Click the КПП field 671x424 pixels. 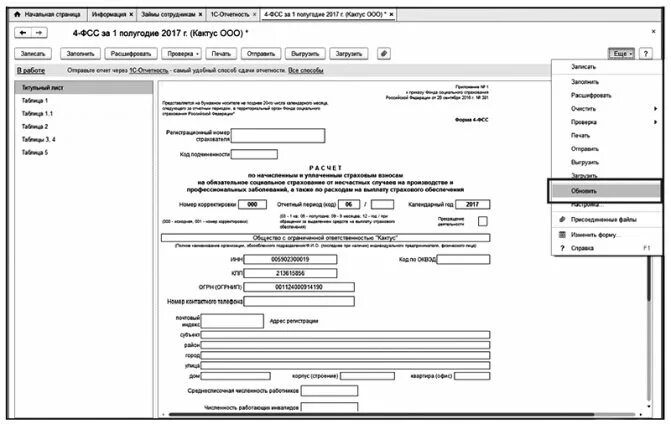click(x=290, y=273)
